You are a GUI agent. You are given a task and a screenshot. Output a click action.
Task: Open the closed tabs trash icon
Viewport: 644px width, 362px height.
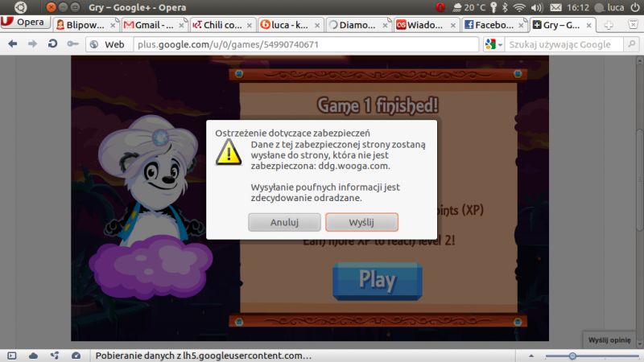click(x=634, y=24)
